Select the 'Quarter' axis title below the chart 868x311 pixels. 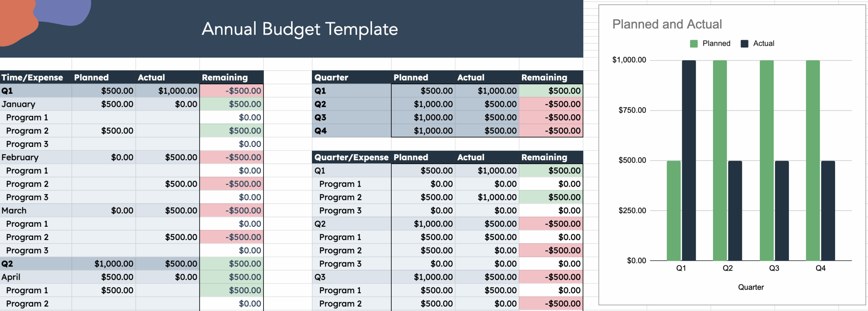coord(751,287)
